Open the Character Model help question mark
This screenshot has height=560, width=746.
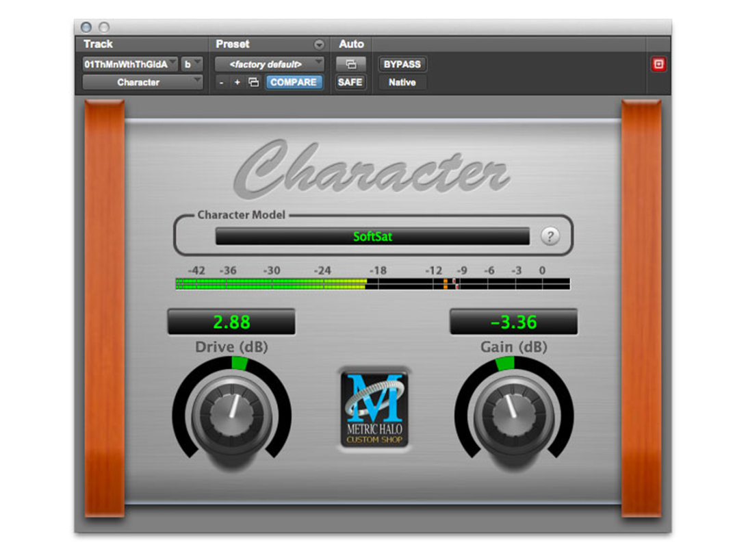tap(550, 236)
